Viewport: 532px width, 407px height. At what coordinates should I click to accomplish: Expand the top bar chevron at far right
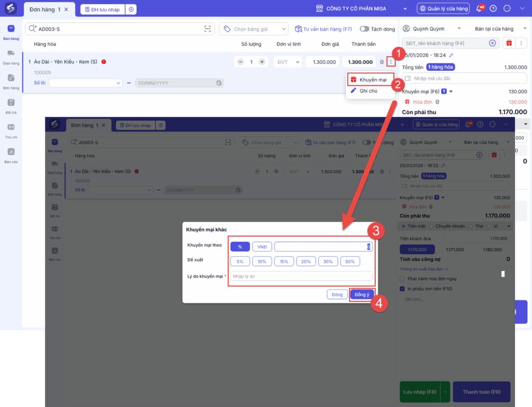click(x=522, y=8)
